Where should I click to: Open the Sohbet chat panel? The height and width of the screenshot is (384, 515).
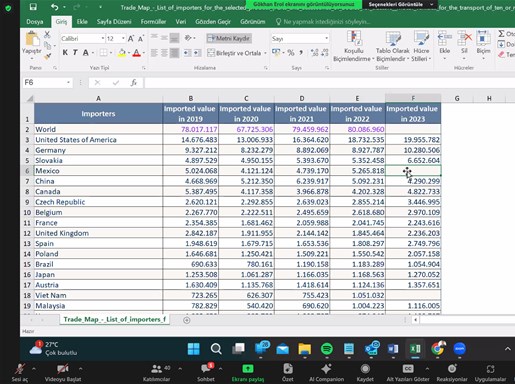click(x=206, y=373)
